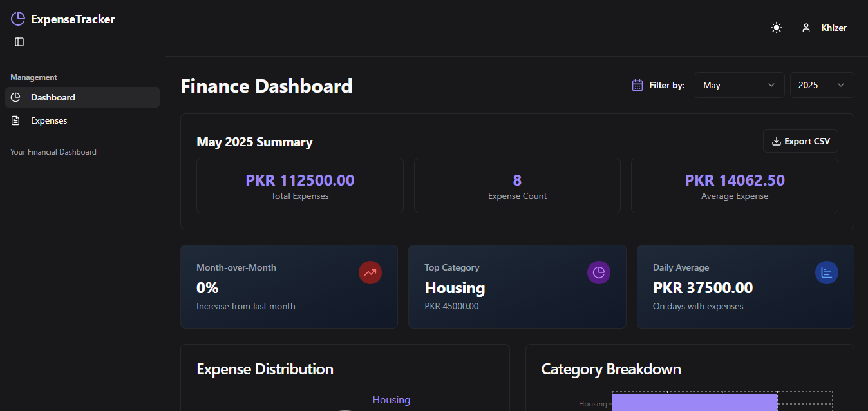Open the May month dropdown
This screenshot has height=411, width=868.
pos(739,85)
